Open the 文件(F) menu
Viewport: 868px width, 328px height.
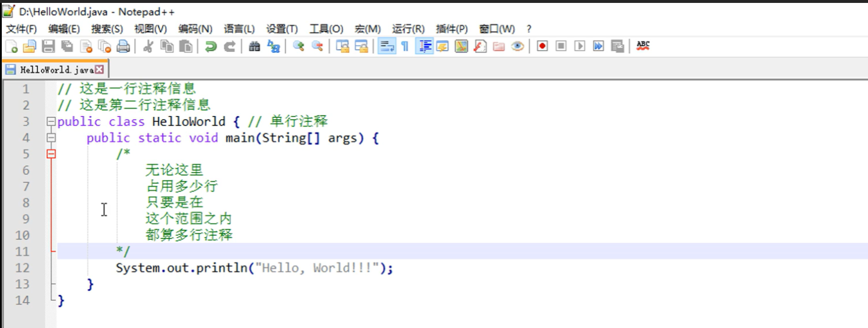[22, 29]
